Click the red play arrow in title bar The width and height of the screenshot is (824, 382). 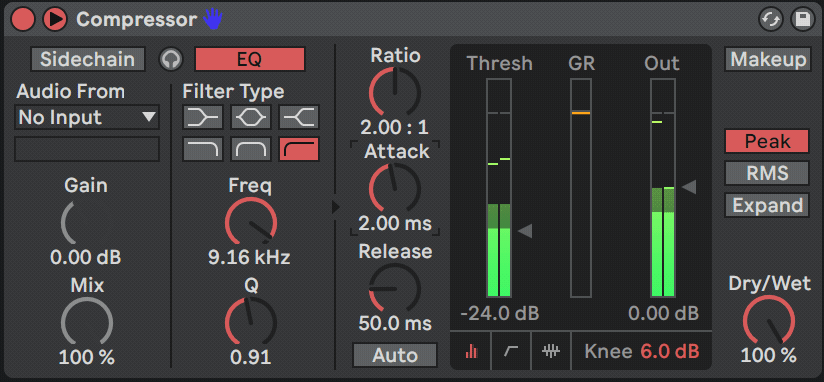pos(55,19)
